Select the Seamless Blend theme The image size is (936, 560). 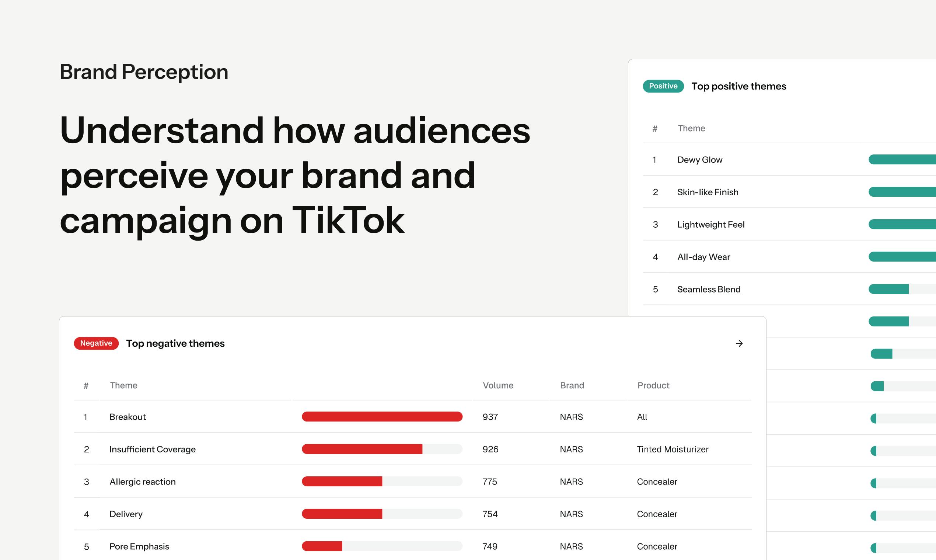click(x=709, y=290)
